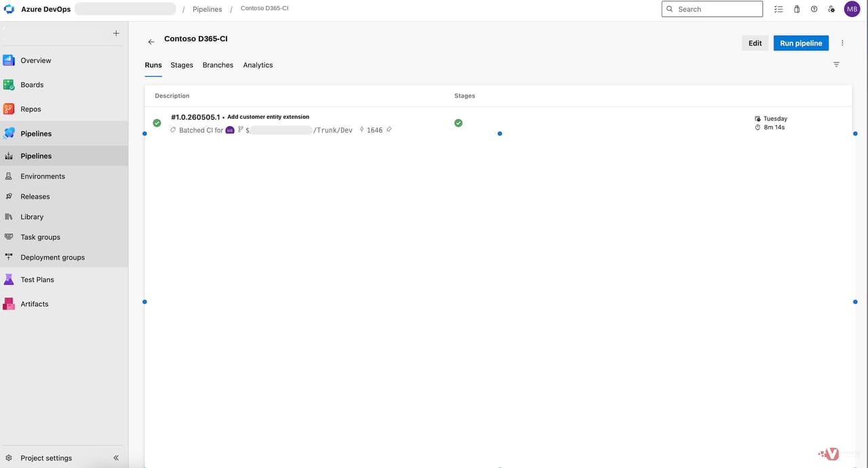The width and height of the screenshot is (868, 468).
Task: Click in the Search box
Action: point(712,9)
